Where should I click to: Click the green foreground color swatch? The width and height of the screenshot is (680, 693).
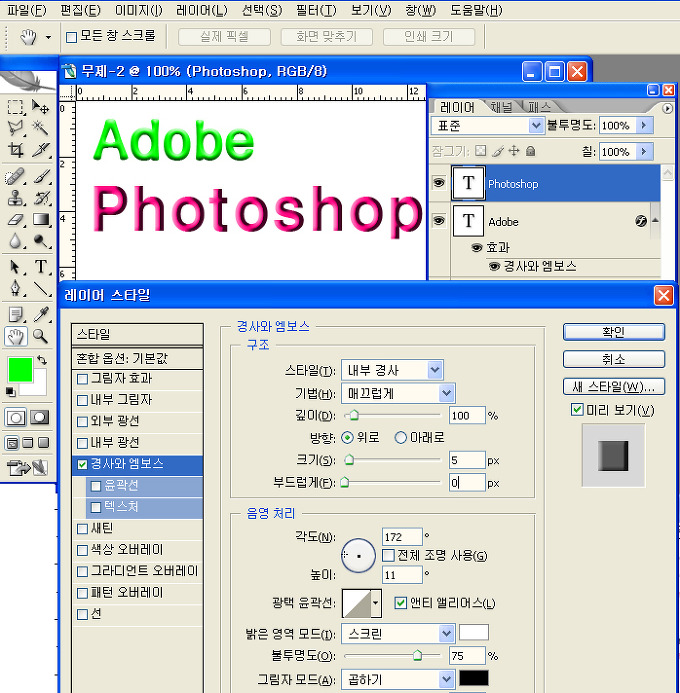20,370
